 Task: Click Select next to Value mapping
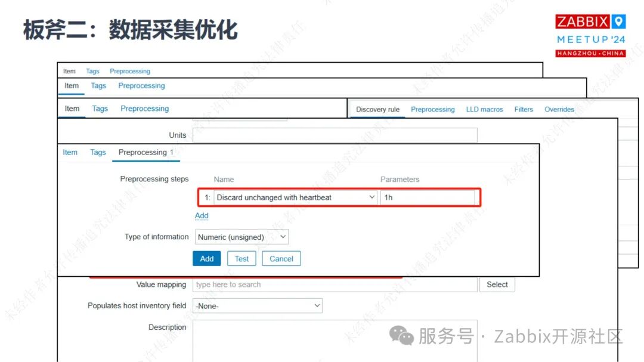pyautogui.click(x=497, y=284)
